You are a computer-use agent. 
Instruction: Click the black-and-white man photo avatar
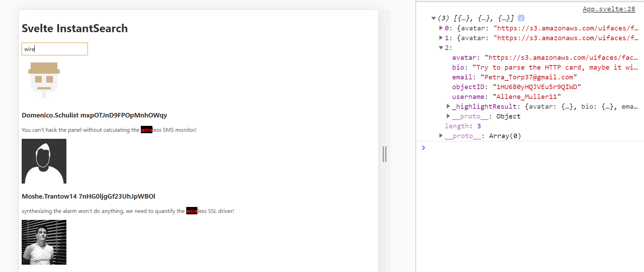pos(44,242)
